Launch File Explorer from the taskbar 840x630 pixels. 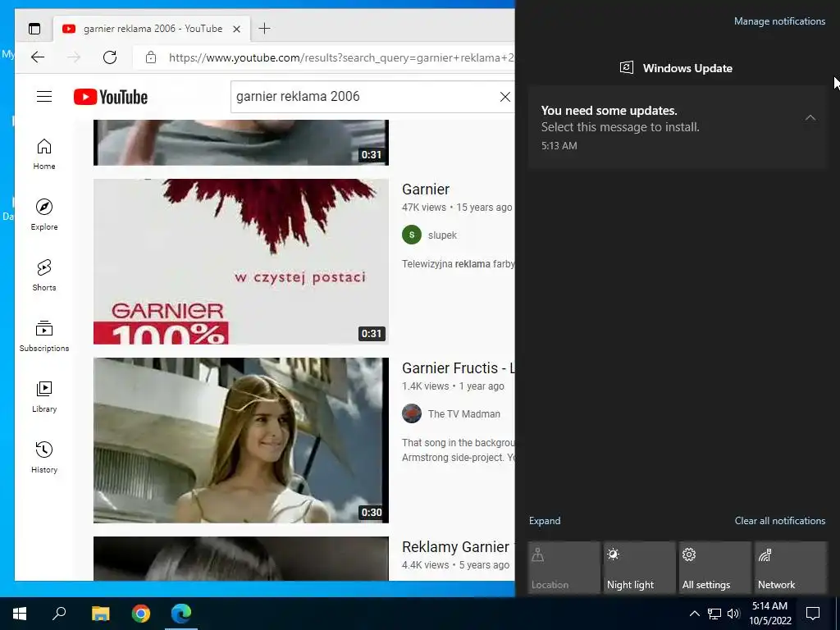[100, 614]
